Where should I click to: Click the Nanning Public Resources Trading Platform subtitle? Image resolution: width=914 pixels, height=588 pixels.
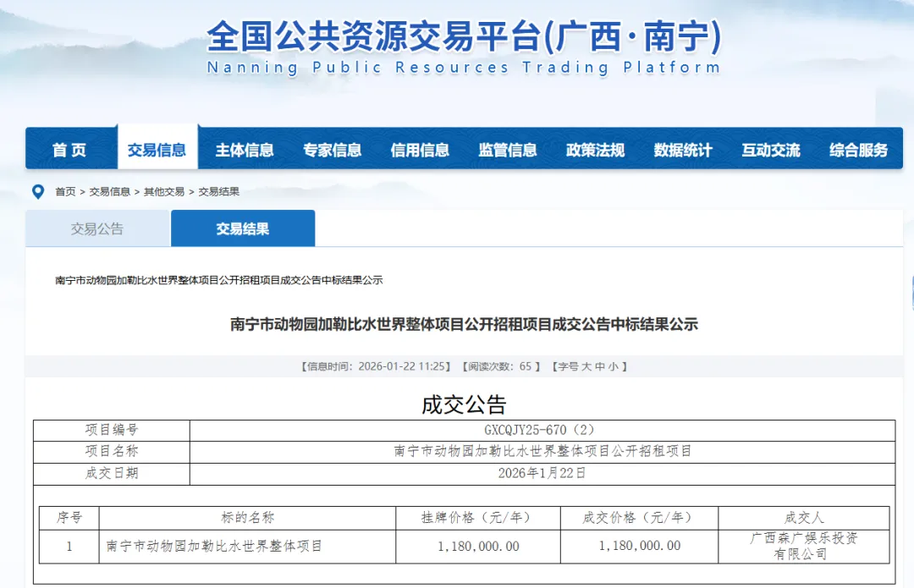pyautogui.click(x=464, y=68)
